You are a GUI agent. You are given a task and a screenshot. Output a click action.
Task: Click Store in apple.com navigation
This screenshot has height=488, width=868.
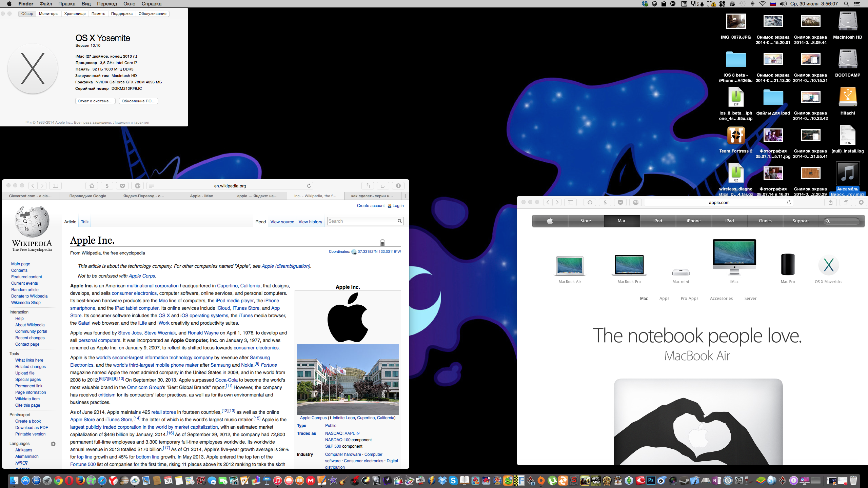pos(586,221)
